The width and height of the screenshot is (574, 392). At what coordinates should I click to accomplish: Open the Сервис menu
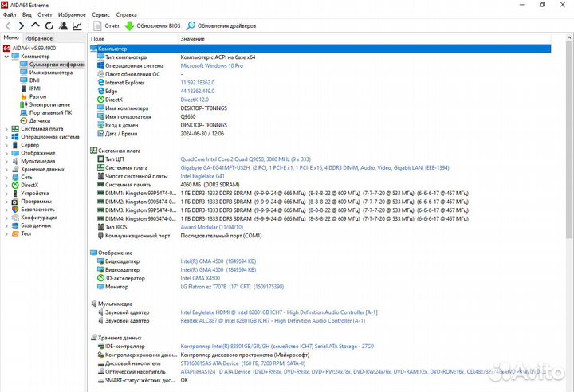coord(101,14)
